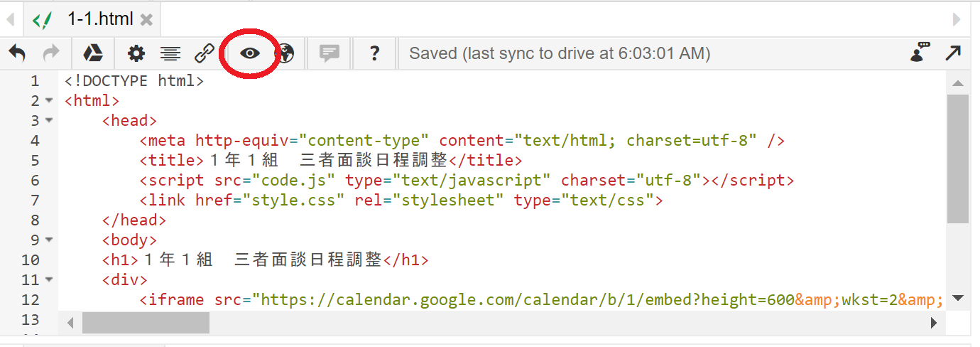This screenshot has width=980, height=347.
Task: Click the script src code.js line
Action: pos(467,181)
